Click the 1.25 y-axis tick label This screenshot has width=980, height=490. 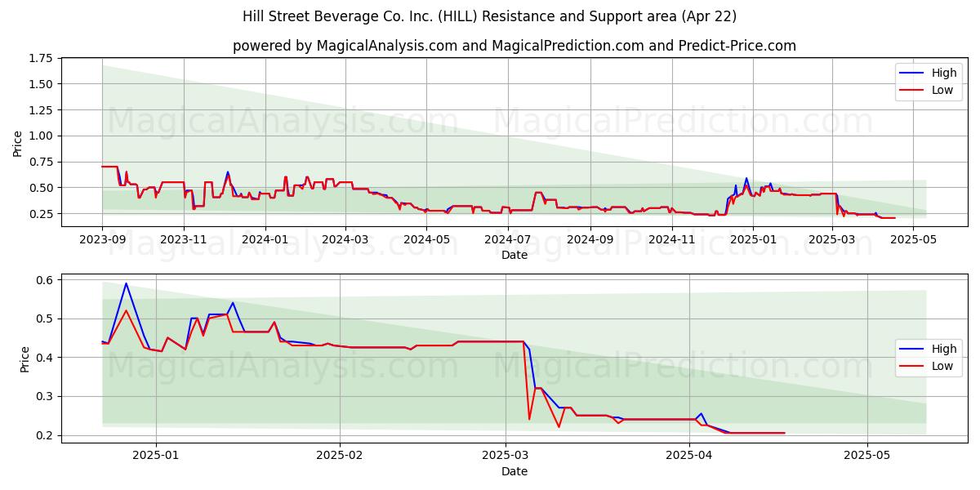[41, 110]
